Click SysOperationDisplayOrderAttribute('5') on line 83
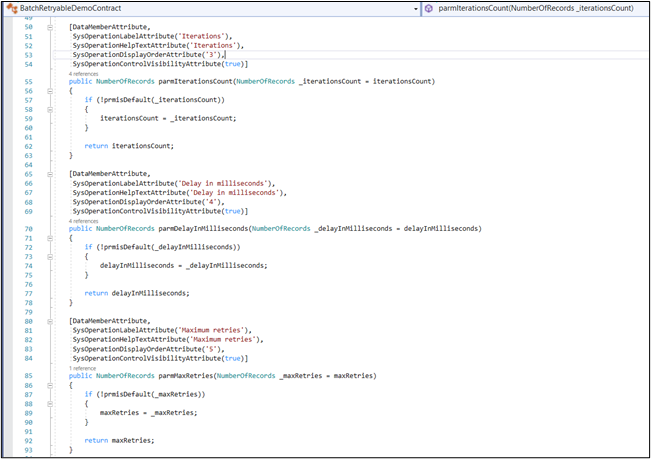The width and height of the screenshot is (651, 459). pos(147,349)
